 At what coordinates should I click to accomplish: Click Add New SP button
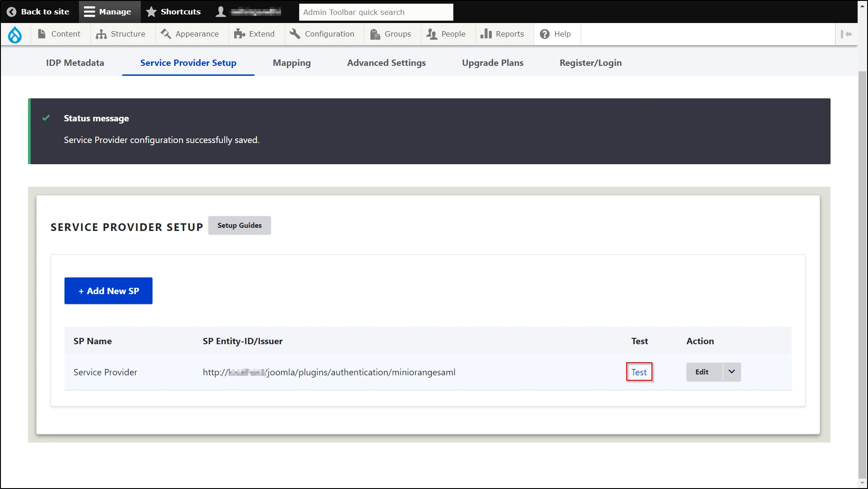point(108,291)
